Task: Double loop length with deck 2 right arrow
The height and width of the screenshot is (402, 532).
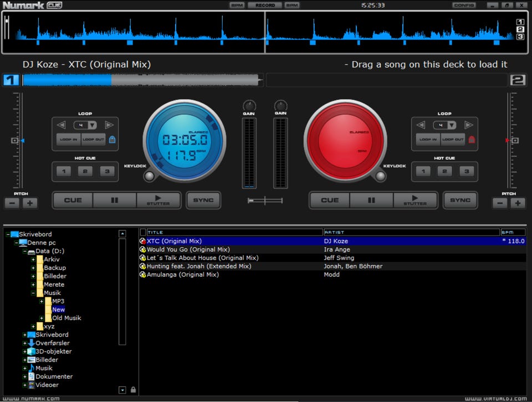Action: coord(469,125)
